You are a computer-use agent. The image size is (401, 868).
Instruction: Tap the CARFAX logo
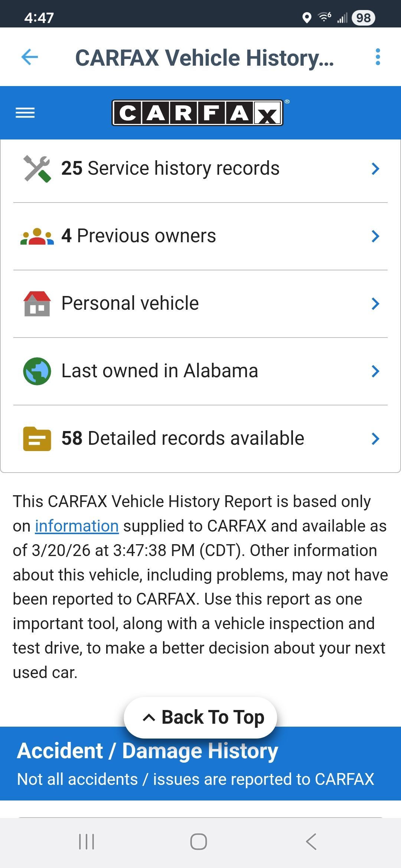click(198, 113)
